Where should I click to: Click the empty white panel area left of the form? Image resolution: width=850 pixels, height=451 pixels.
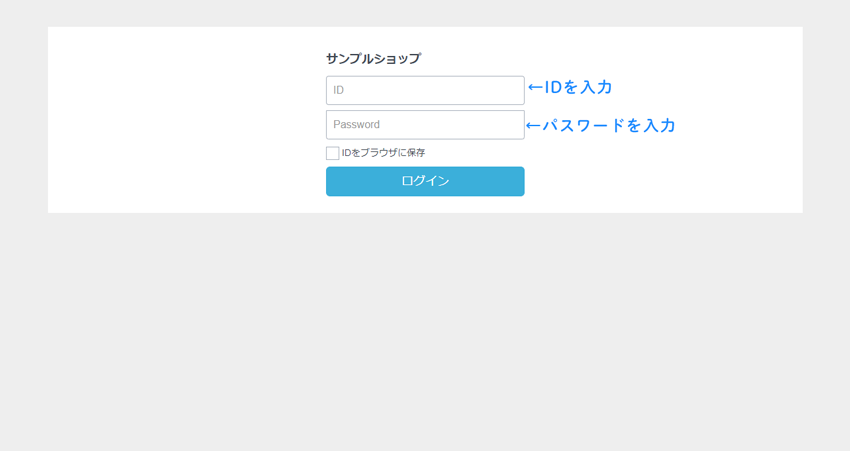[x=180, y=120]
